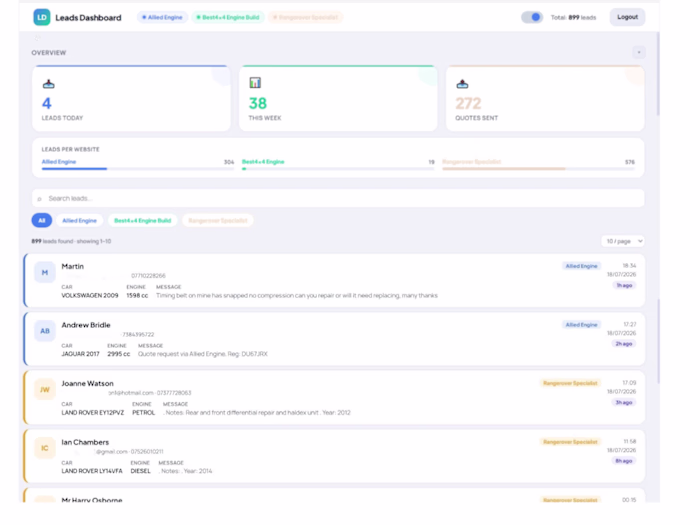Open the Leads Today card
700x525 pixels.
pyautogui.click(x=131, y=98)
